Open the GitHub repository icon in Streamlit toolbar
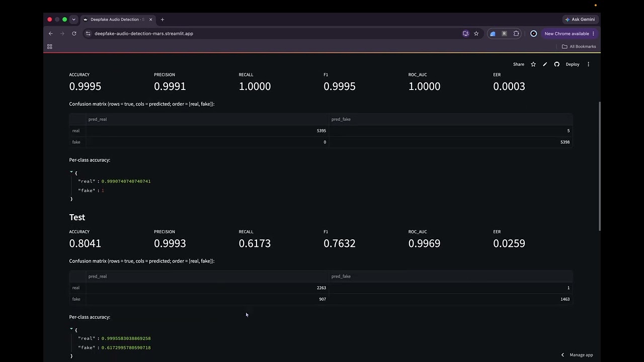The width and height of the screenshot is (644, 362). [x=556, y=64]
